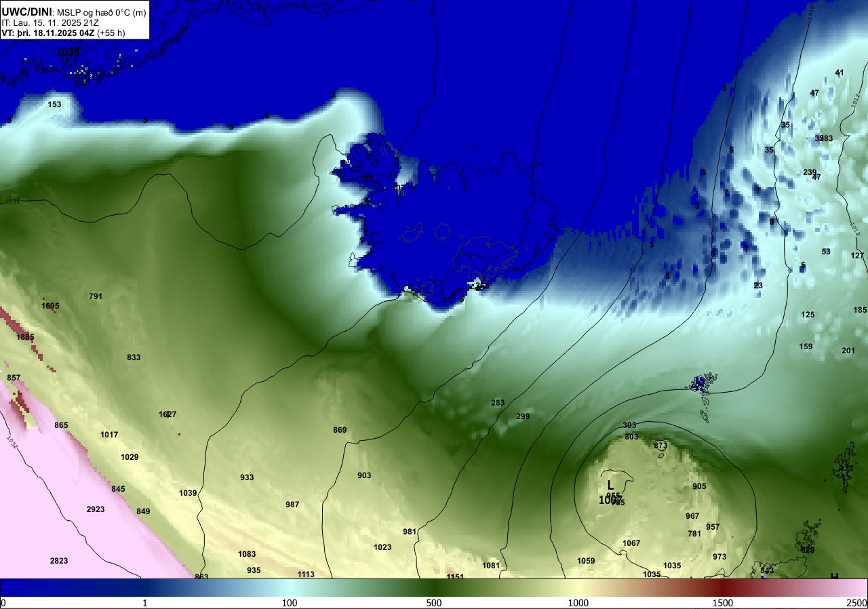Click the 845 height value
Viewport: 868px width, 609px height.
(x=118, y=489)
